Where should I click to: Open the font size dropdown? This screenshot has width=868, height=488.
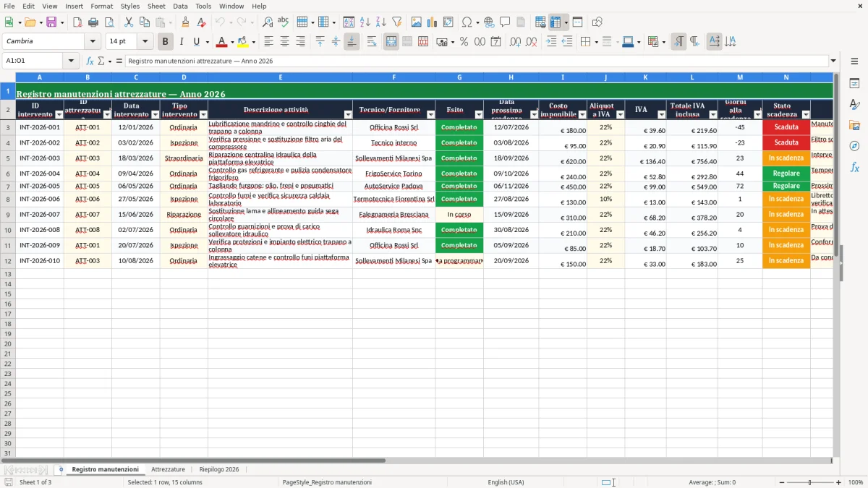(145, 41)
